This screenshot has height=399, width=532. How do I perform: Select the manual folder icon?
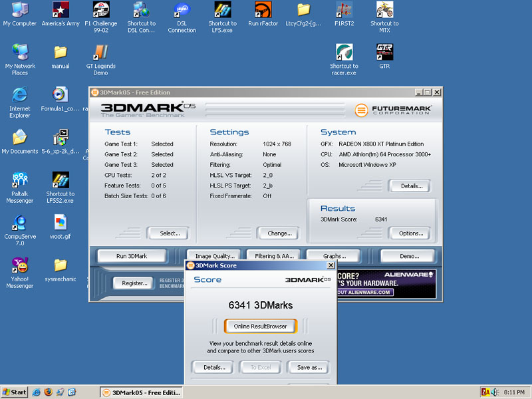[61, 57]
